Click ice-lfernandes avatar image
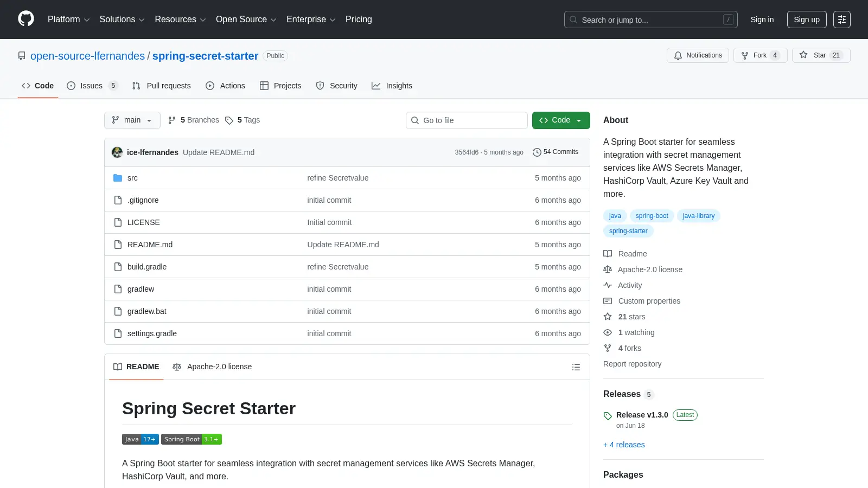Image resolution: width=868 pixels, height=488 pixels. point(117,152)
